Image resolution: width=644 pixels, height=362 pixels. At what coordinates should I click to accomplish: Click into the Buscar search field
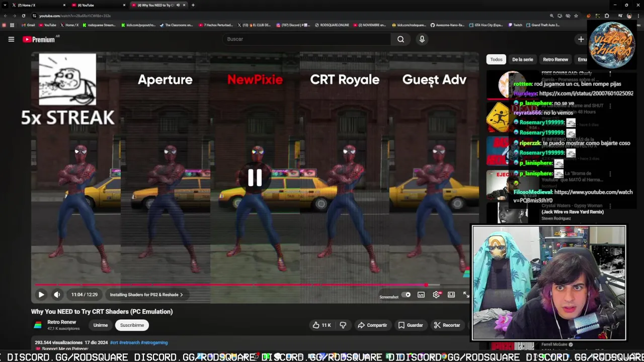306,39
